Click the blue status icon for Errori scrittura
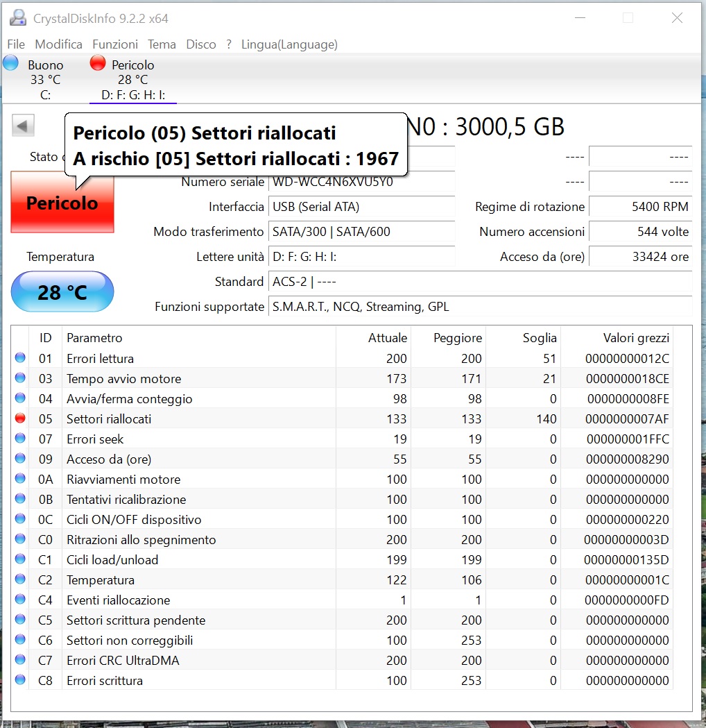 point(20,680)
